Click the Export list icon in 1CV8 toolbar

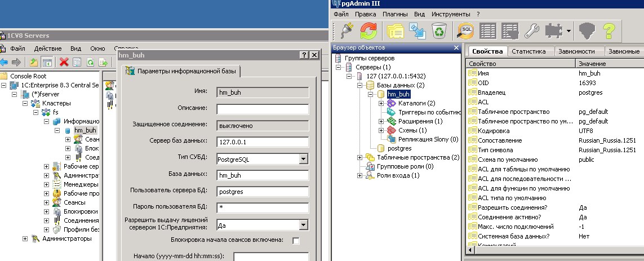coord(103,62)
